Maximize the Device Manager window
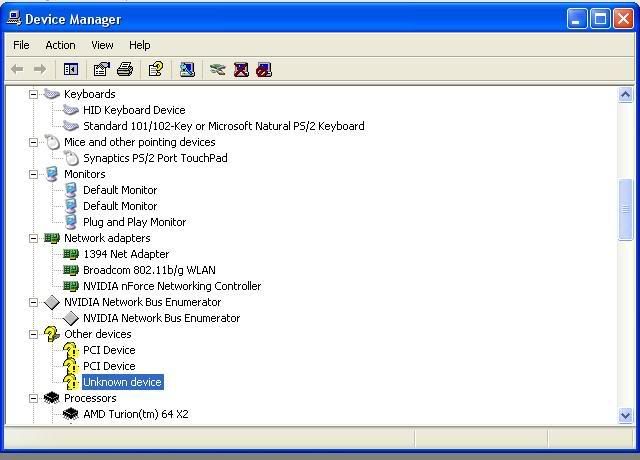The image size is (640, 460). tap(600, 18)
